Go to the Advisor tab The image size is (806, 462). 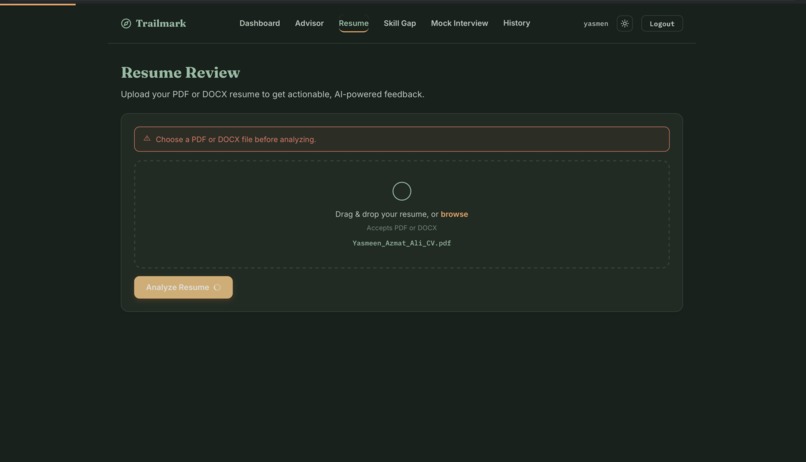pos(309,23)
